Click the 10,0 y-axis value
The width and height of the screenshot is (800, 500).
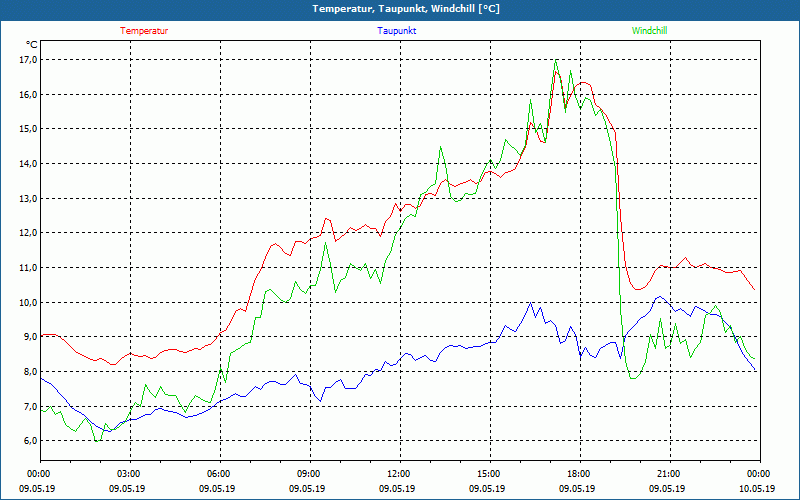point(29,303)
